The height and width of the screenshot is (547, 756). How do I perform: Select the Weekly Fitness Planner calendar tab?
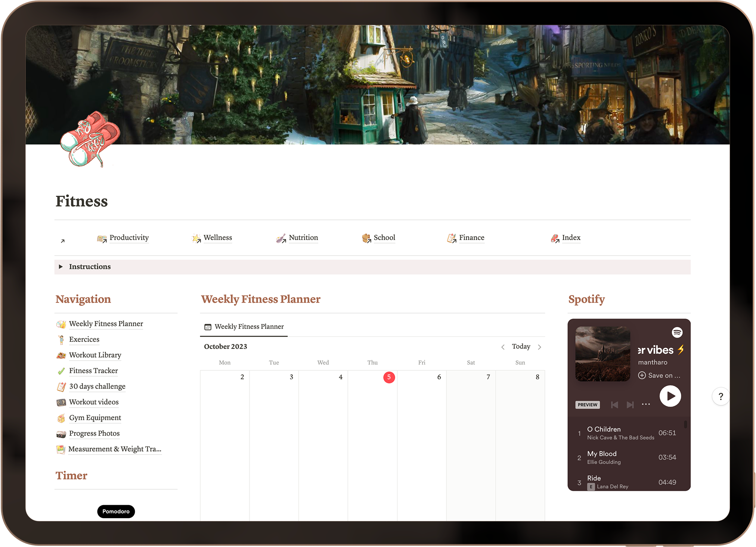[x=244, y=327]
